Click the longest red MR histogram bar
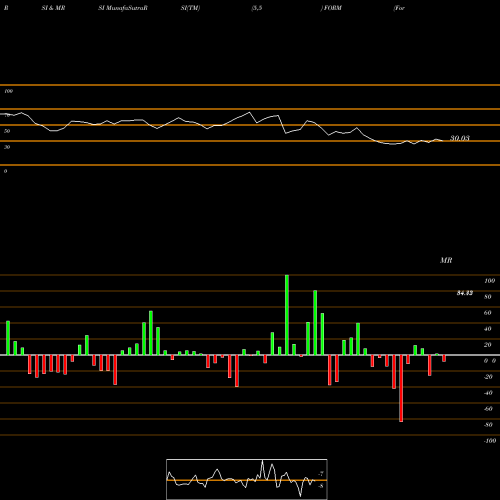This screenshot has width=500, height=500. click(x=401, y=388)
